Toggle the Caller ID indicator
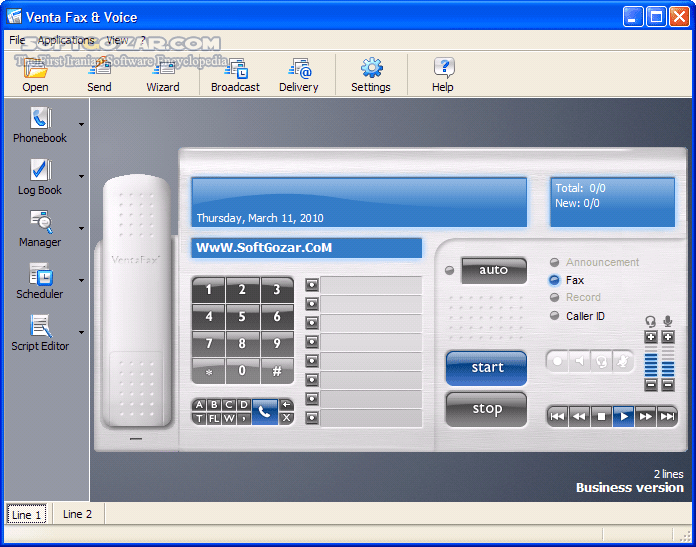 pos(554,316)
